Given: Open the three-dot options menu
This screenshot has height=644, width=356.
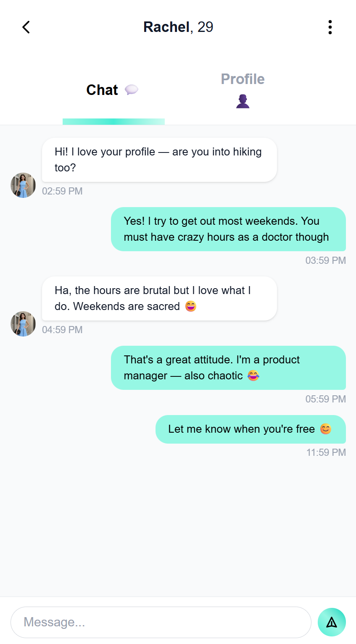Looking at the screenshot, I should point(330,27).
